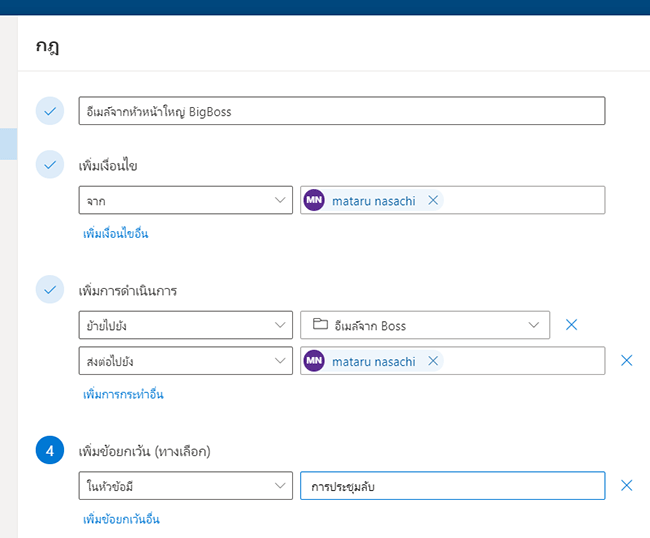This screenshot has width=650, height=538.
Task: Open the ในหัวข้อมี exception dropdown
Action: pos(186,485)
